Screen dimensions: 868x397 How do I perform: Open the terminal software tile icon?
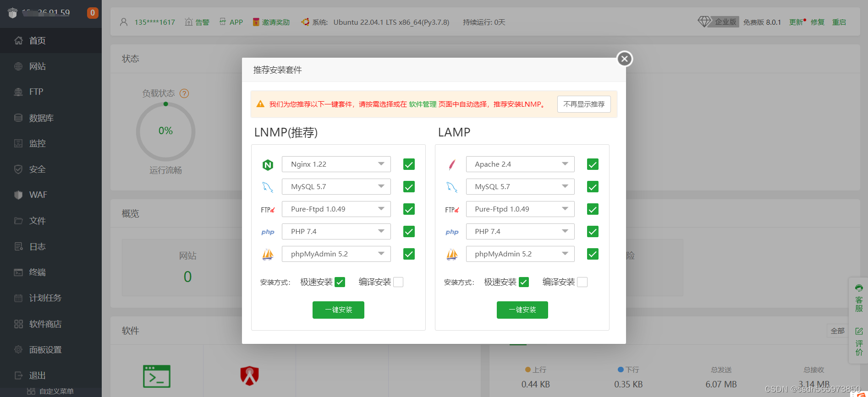click(x=157, y=376)
